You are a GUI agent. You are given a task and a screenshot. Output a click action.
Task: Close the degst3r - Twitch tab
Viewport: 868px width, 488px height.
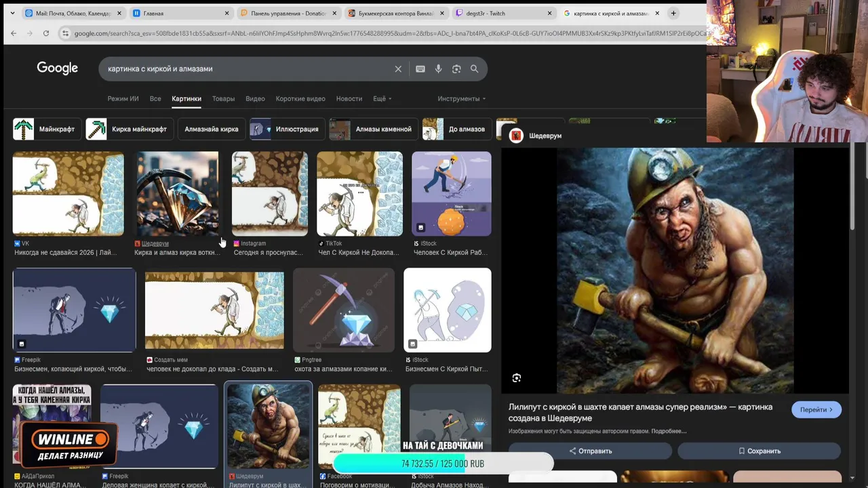pyautogui.click(x=549, y=14)
